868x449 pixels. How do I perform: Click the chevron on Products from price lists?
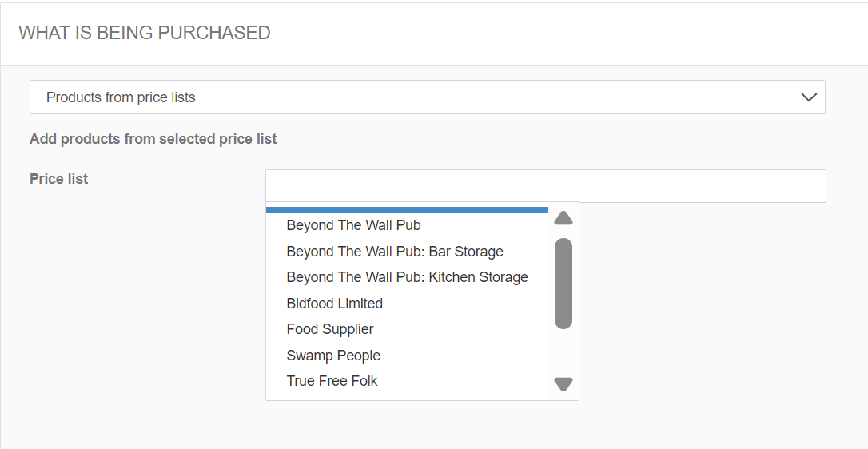point(809,97)
